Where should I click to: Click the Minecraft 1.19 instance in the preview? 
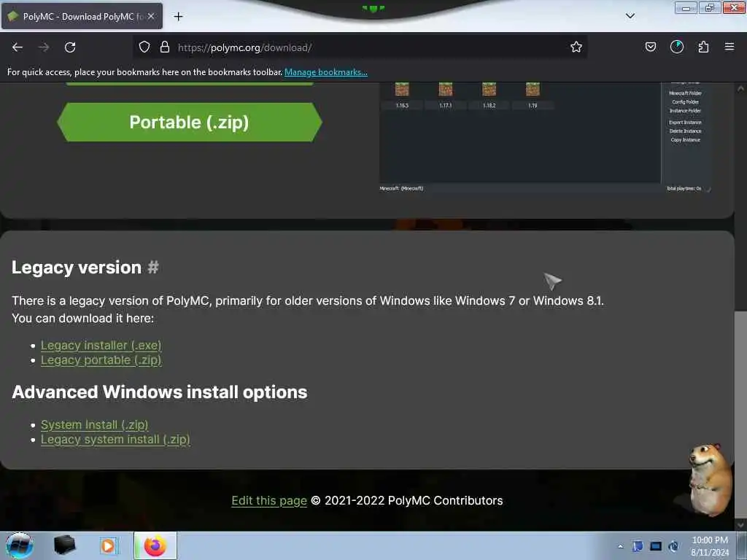click(x=533, y=96)
